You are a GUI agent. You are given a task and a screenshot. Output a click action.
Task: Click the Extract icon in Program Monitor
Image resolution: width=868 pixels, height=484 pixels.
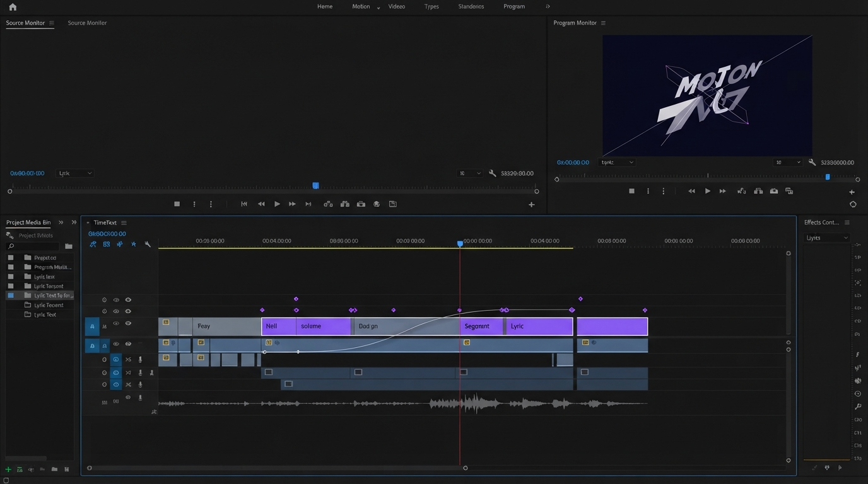(758, 191)
